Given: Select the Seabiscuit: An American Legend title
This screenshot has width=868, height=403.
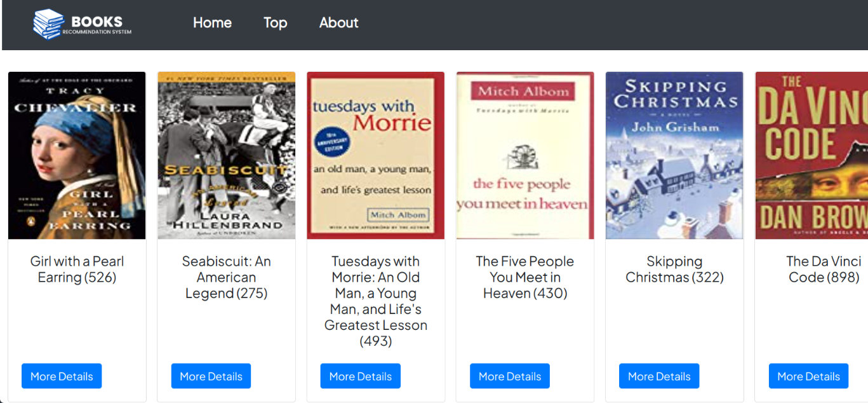Looking at the screenshot, I should pos(226,277).
